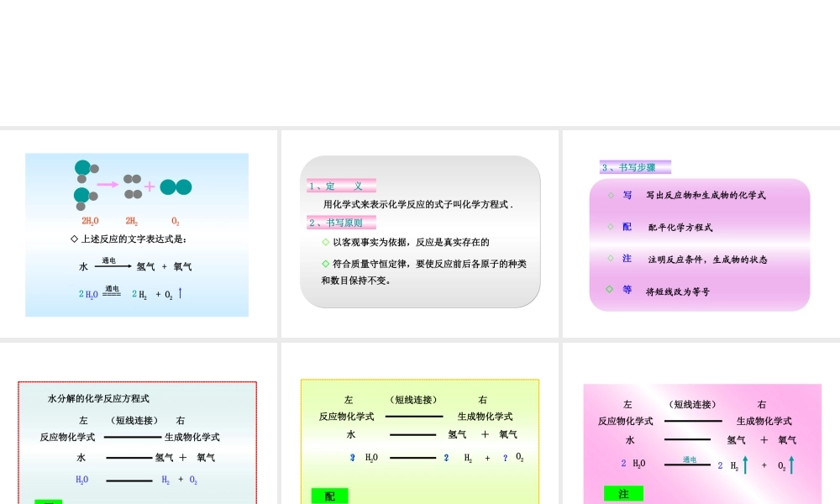Toggle the 配 balancing step entry

click(x=627, y=227)
